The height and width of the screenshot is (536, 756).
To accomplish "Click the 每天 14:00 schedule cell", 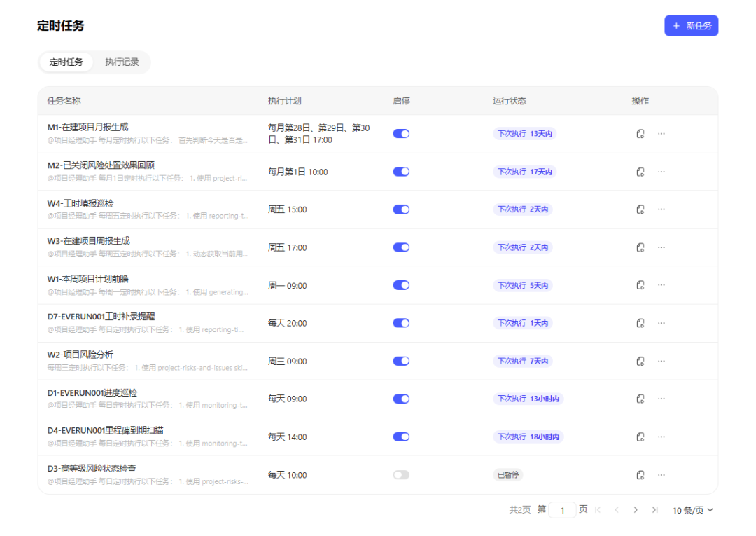I will click(288, 437).
